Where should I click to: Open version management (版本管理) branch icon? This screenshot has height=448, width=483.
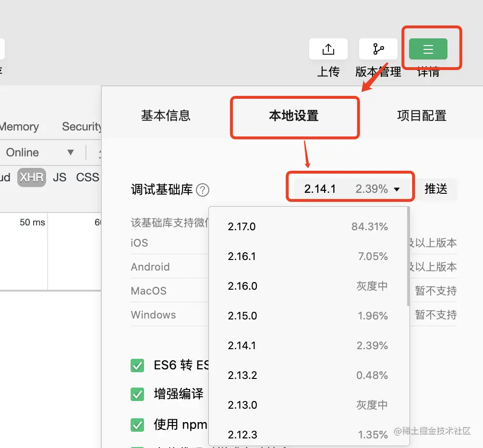[378, 49]
